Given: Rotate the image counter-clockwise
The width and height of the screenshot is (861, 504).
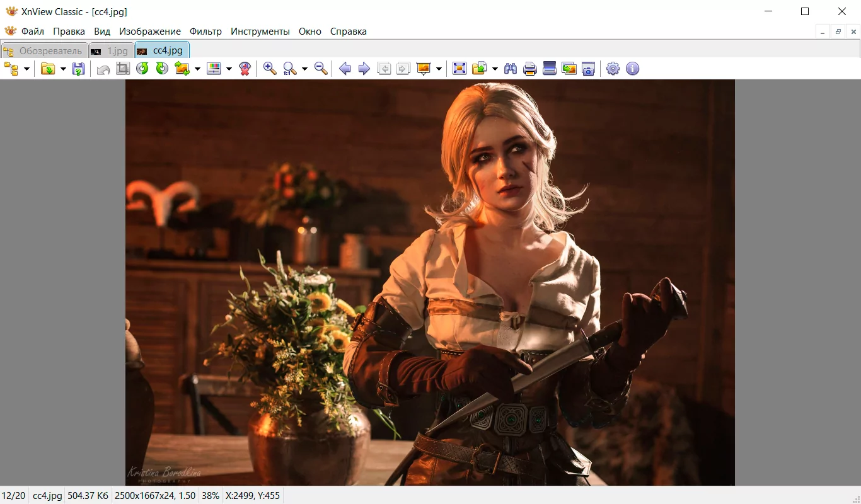Looking at the screenshot, I should 142,69.
